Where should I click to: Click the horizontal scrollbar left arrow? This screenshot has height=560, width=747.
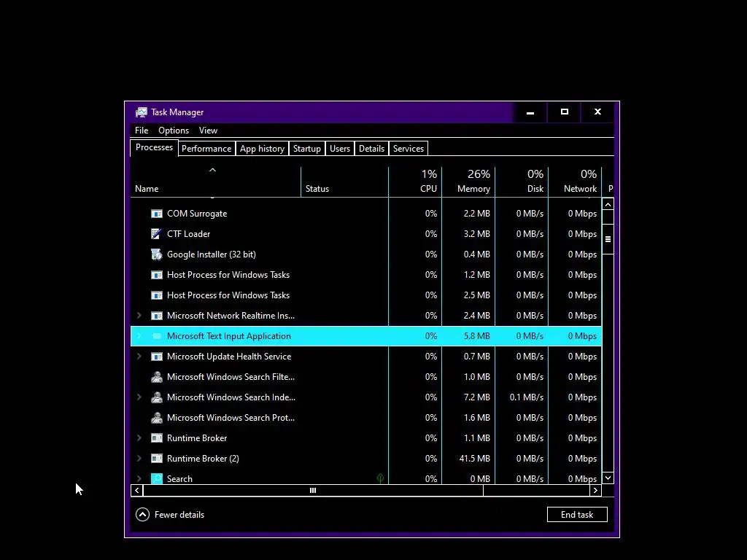(136, 491)
